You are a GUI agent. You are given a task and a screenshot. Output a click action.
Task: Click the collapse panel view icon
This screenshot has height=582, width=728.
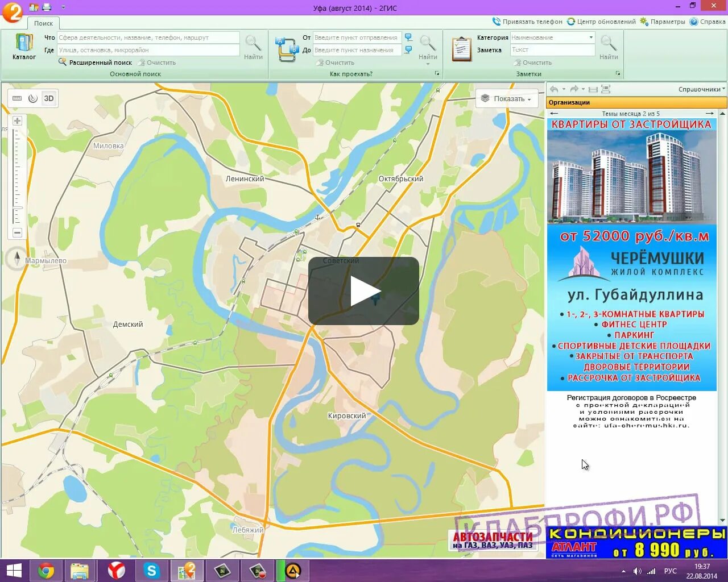593,89
